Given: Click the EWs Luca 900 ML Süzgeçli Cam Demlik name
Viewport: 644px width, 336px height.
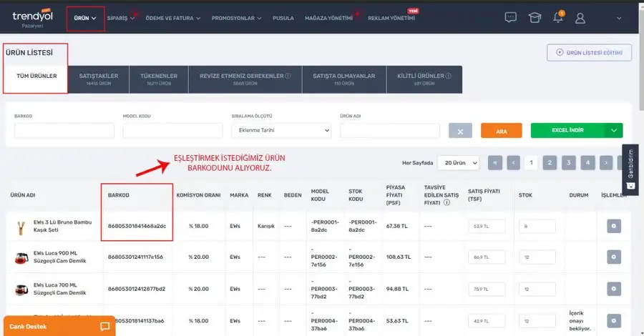Looking at the screenshot, I should [60, 257].
